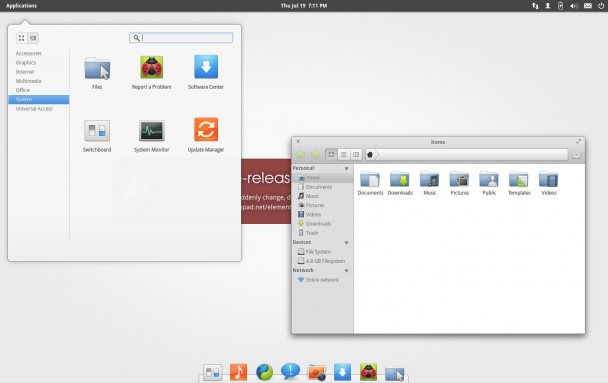Select the System category
Image resolution: width=608 pixels, height=383 pixels.
[x=38, y=100]
